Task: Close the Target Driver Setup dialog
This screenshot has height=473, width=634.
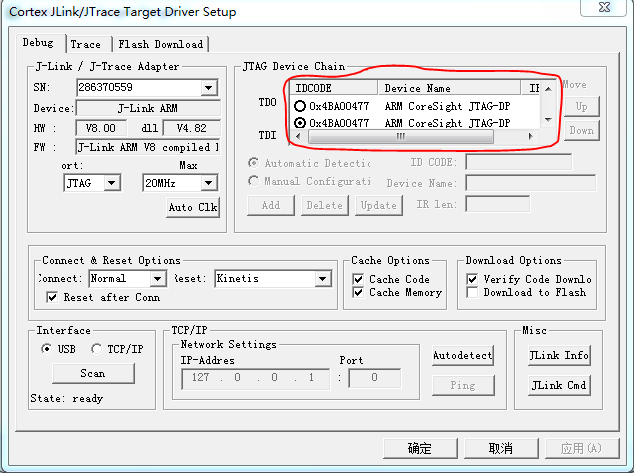Action: [x=604, y=7]
